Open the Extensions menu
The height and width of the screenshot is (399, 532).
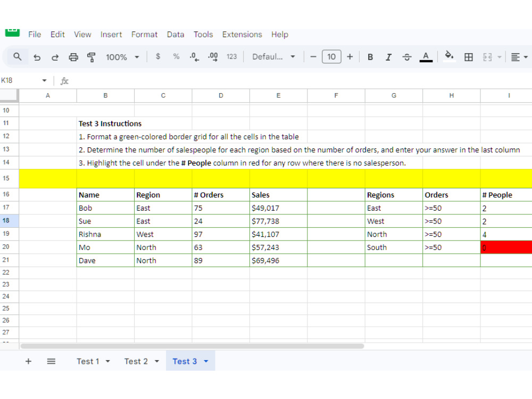tap(242, 34)
